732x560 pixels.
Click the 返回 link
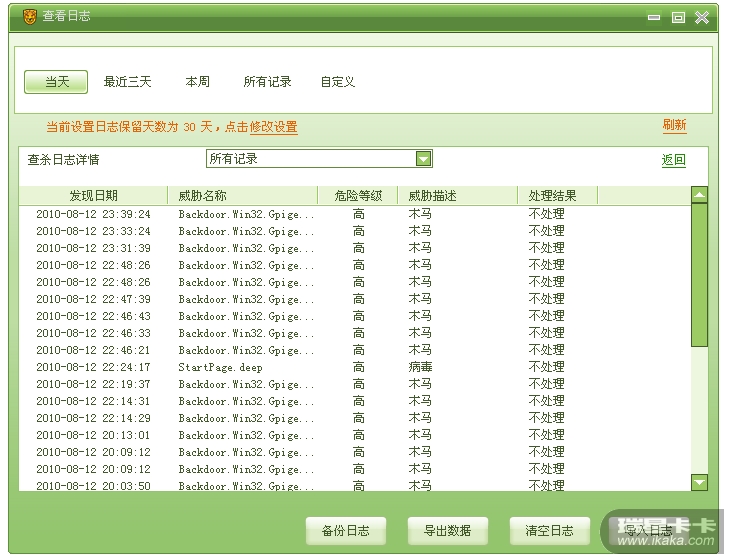pyautogui.click(x=673, y=160)
